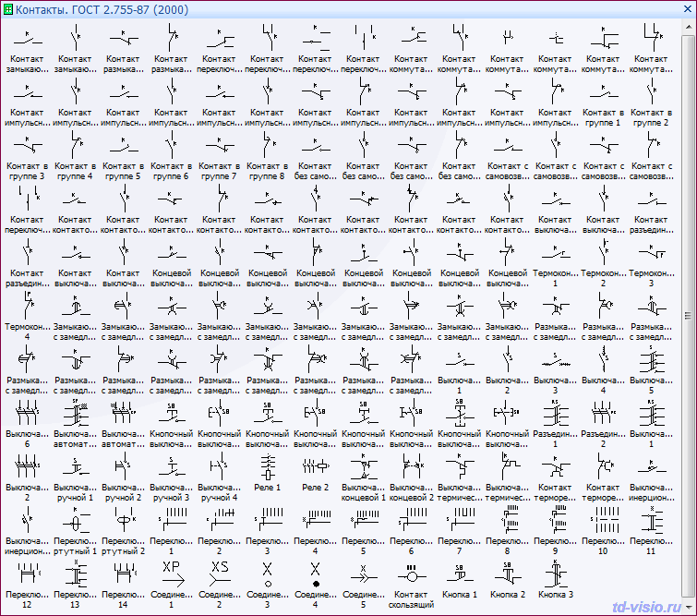Image resolution: width=697 pixels, height=616 pixels.
Task: Click the vertical scrollbar thumb
Action: [688, 314]
